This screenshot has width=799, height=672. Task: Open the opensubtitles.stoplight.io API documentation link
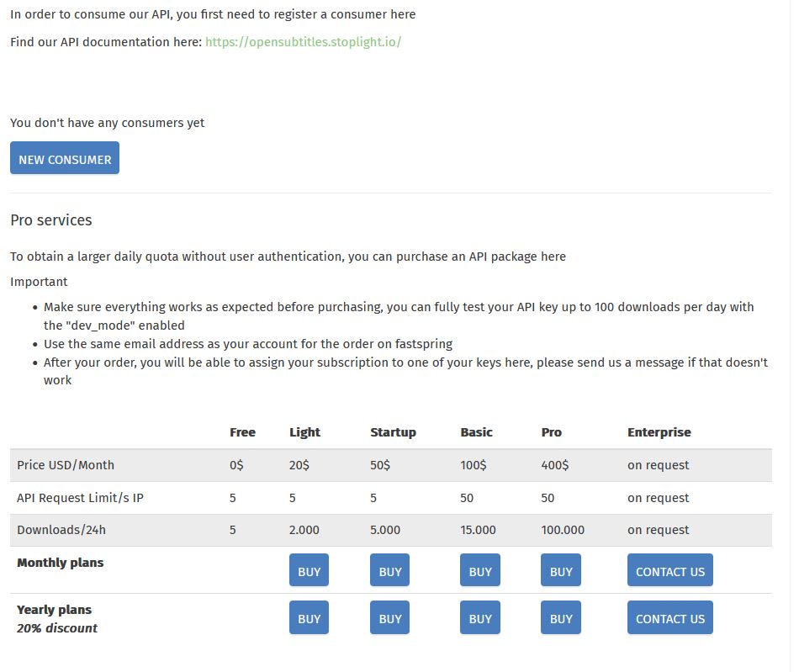click(303, 42)
